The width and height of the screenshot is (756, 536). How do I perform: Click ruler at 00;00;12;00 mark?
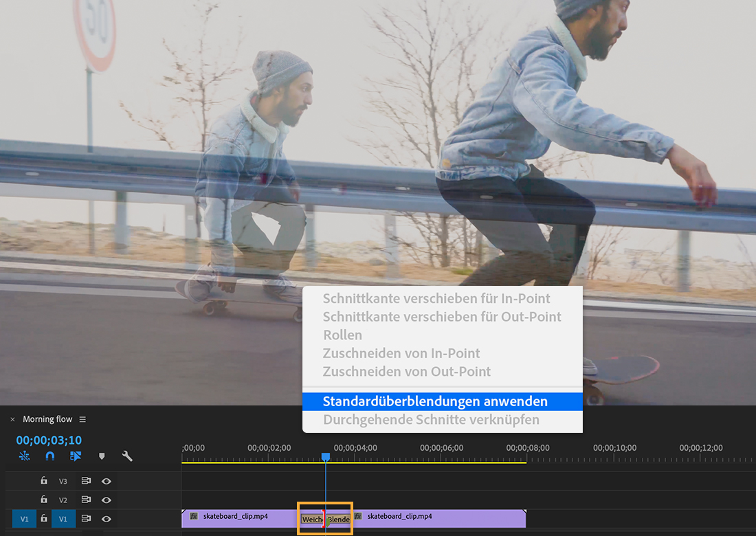(700, 448)
